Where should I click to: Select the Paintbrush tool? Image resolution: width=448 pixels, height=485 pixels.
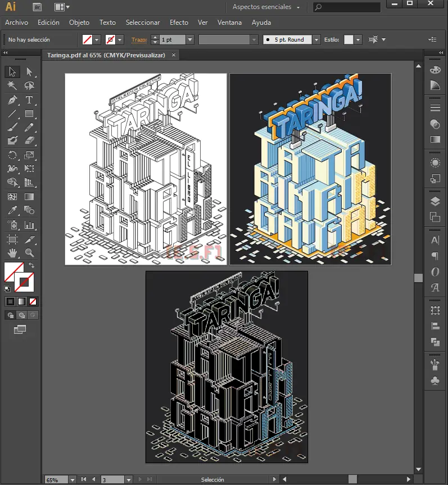(x=12, y=127)
